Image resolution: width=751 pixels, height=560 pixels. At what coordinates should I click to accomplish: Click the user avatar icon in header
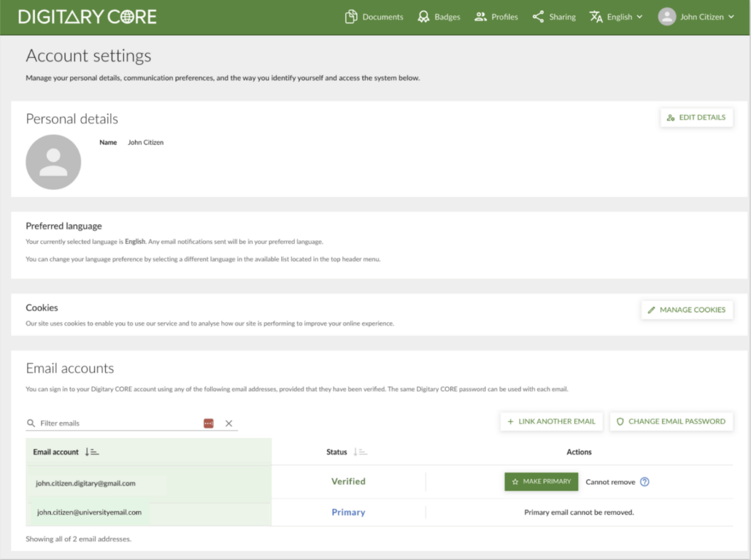[667, 17]
